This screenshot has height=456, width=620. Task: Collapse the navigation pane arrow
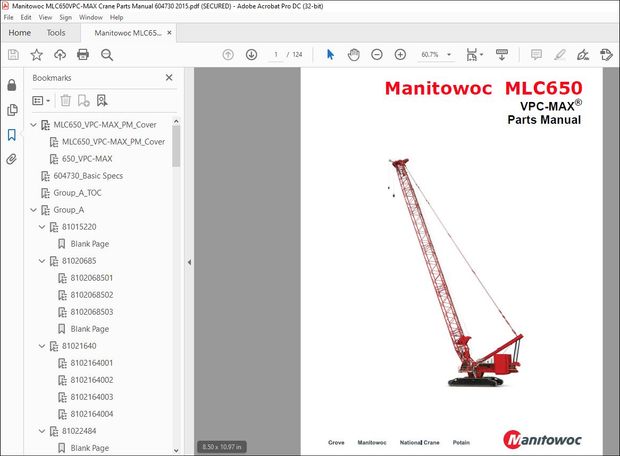tap(189, 262)
